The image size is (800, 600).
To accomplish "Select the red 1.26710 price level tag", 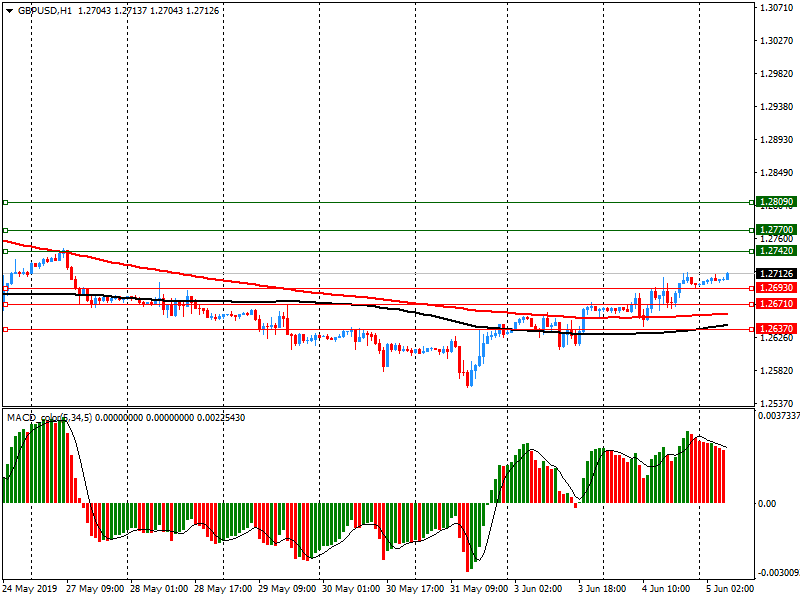I will (776, 304).
